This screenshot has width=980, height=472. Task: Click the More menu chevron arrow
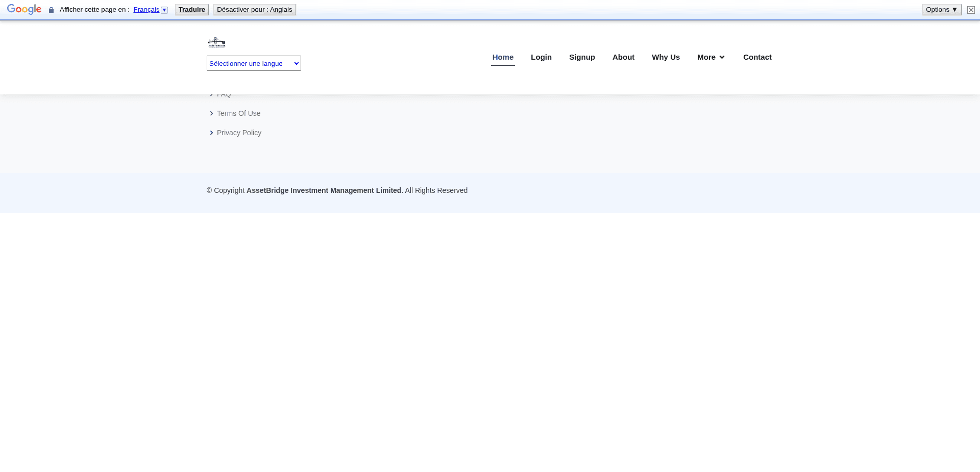point(722,57)
